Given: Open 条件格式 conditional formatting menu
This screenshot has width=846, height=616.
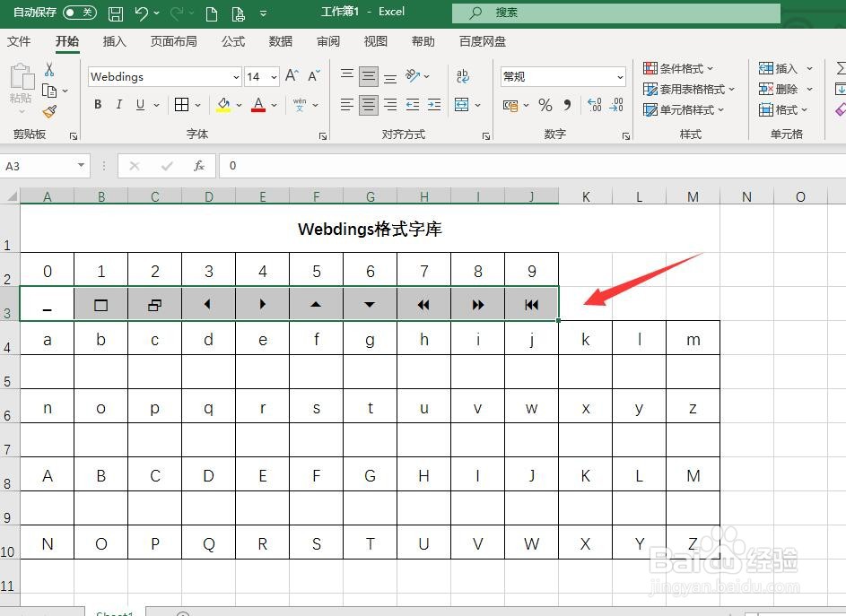Looking at the screenshot, I should point(678,68).
